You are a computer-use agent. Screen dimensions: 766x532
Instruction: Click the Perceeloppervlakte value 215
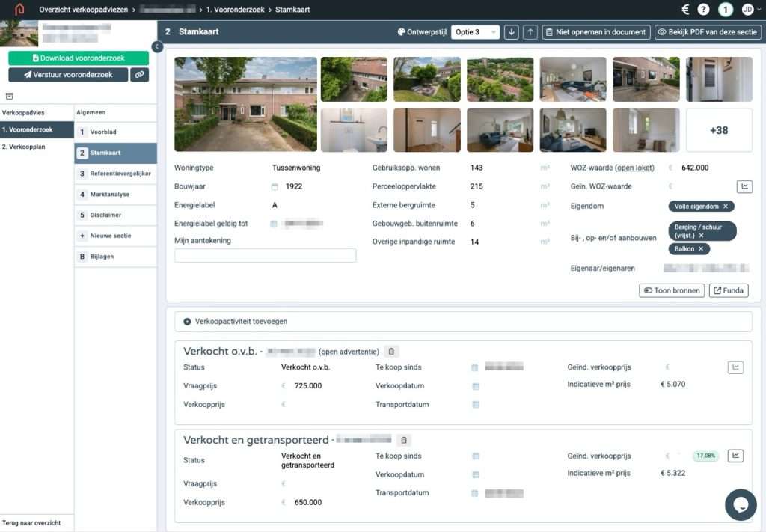(477, 186)
